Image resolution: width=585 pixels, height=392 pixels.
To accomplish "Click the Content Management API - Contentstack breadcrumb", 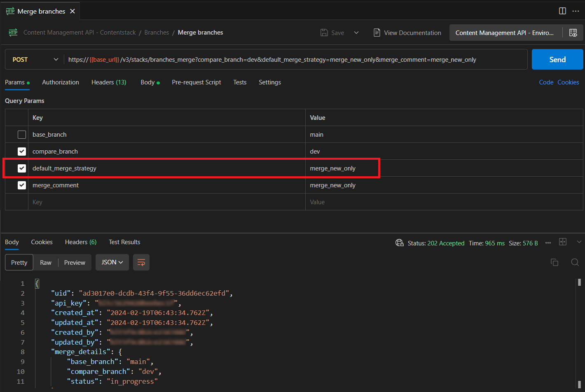I will point(80,33).
